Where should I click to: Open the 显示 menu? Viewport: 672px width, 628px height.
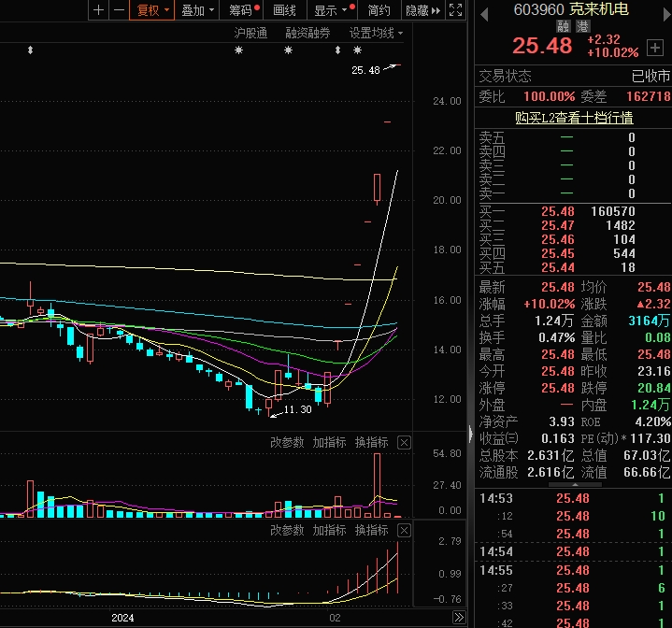[331, 10]
